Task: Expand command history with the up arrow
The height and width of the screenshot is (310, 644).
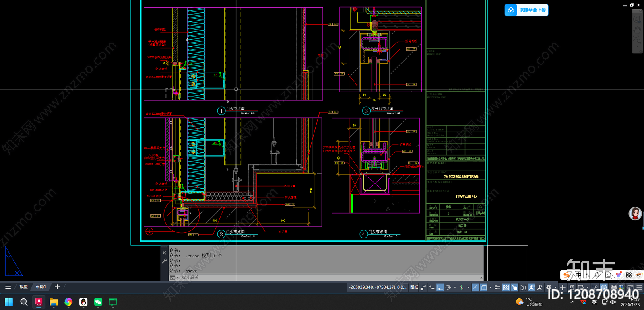Action: [481, 277]
